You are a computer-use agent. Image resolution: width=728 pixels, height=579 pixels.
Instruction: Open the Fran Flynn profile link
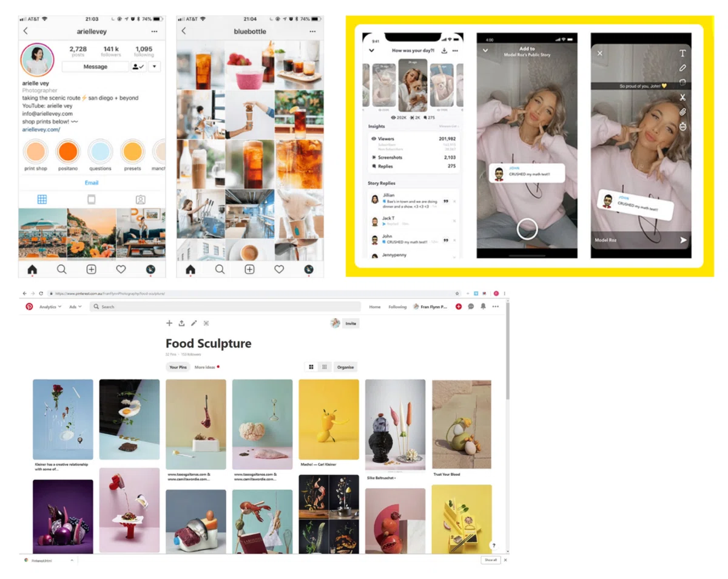430,306
